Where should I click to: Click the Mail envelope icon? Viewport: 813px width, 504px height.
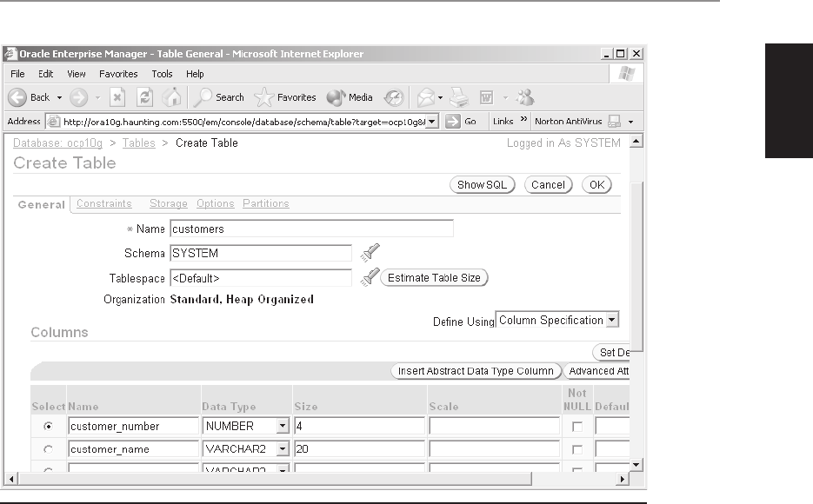click(426, 97)
